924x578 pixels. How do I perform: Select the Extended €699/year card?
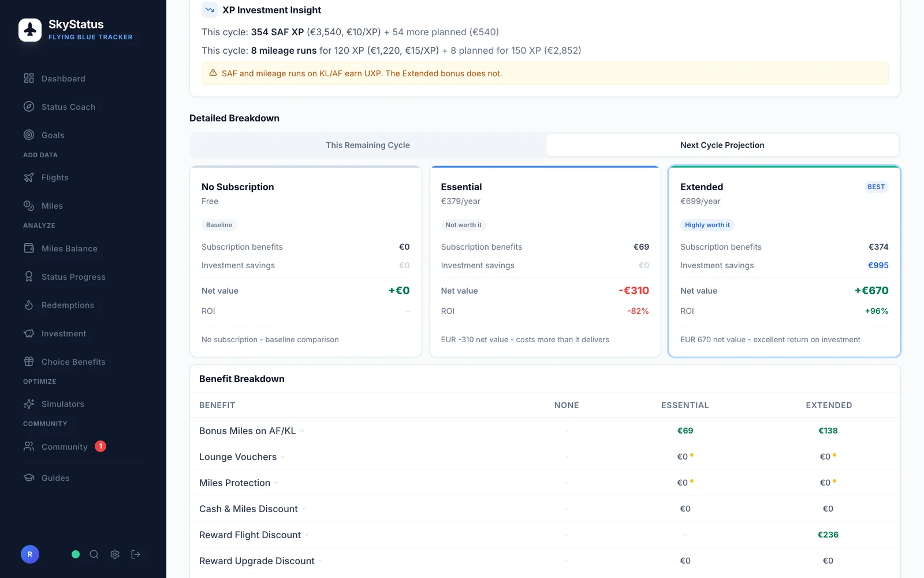[784, 261]
